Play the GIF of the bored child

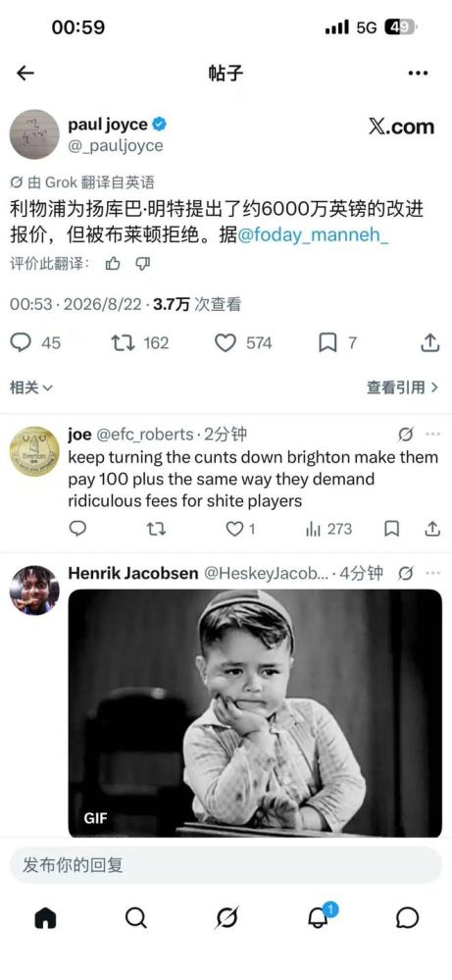coord(255,713)
